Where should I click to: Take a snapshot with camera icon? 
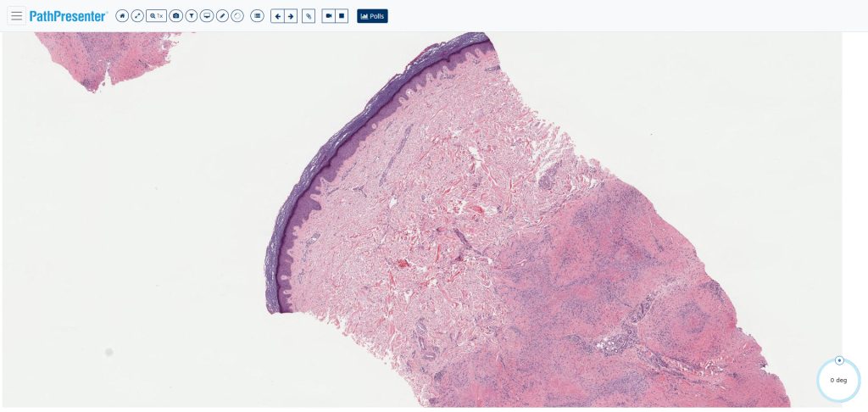coord(176,16)
